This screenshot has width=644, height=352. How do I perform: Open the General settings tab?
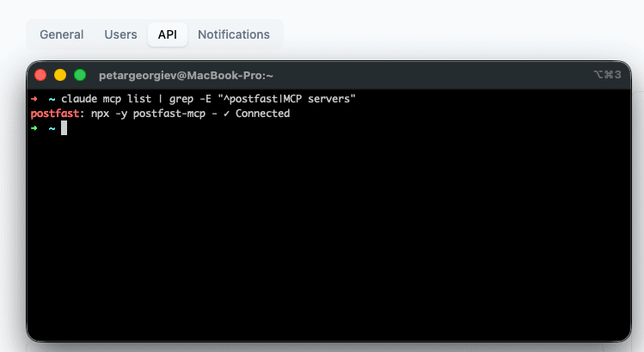point(62,34)
